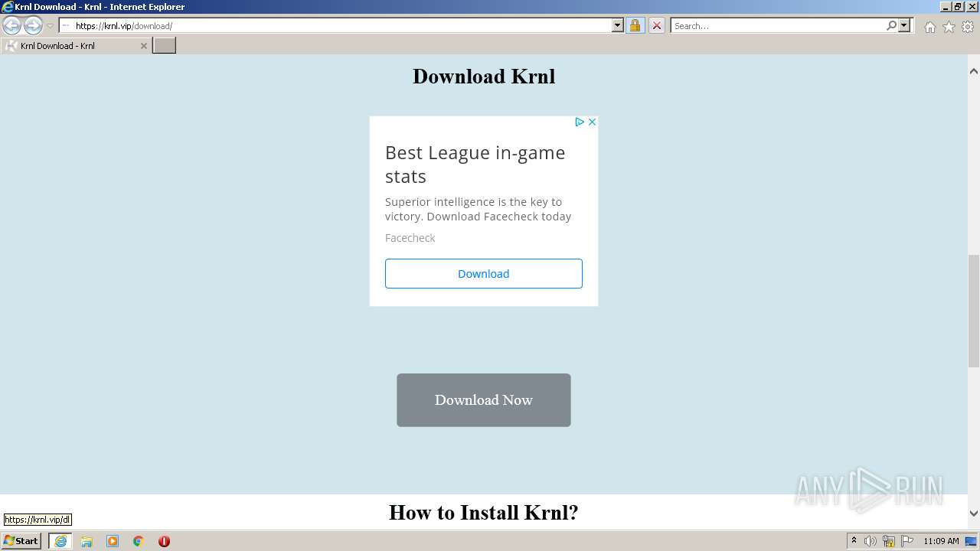
Task: Open the Windows Explorer folder taskbar icon
Action: [x=87, y=541]
